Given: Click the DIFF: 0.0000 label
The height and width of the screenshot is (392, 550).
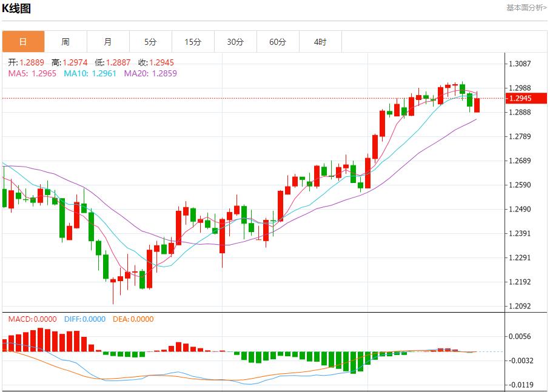Looking at the screenshot, I should (x=85, y=319).
